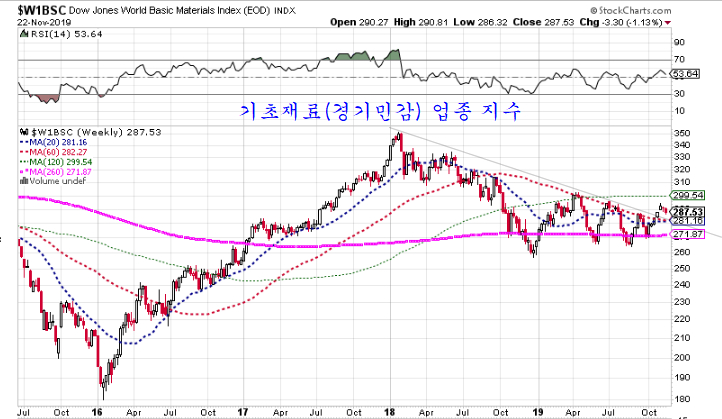Screen dimensions: 722x419
Task: Click the StockCharts.com copyright label
Action: [630, 10]
